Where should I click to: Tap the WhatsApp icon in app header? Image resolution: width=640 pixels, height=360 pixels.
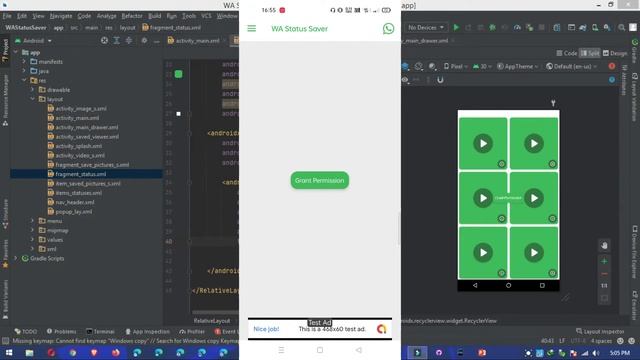[388, 29]
